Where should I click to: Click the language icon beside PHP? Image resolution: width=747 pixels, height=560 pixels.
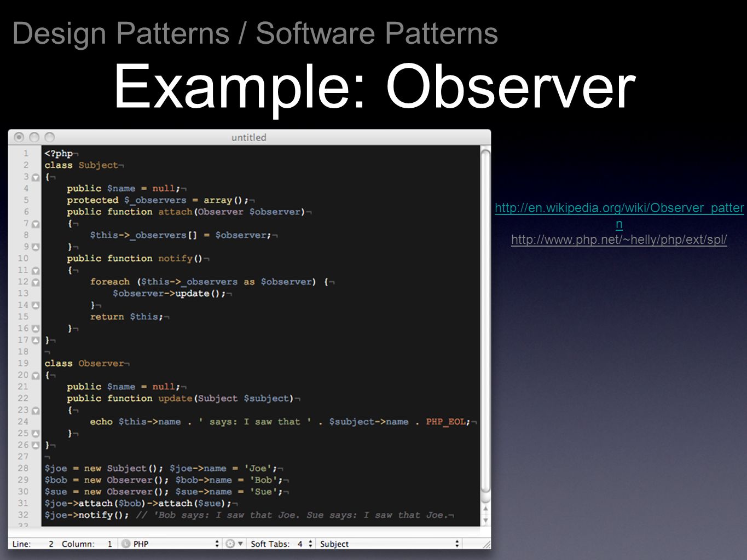(x=126, y=544)
